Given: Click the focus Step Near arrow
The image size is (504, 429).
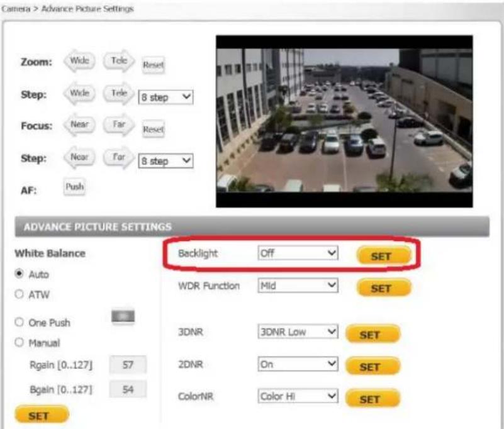Looking at the screenshot, I should coord(79,157).
